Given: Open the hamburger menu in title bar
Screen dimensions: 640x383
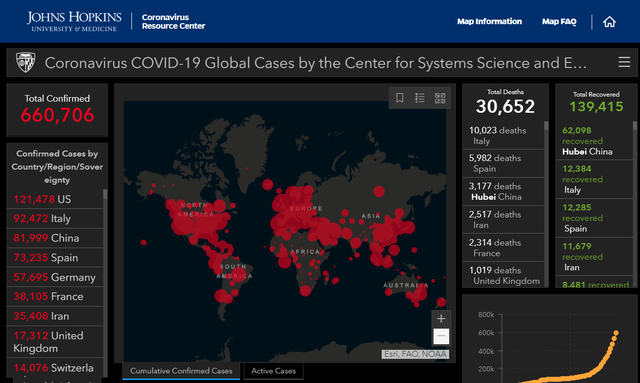Looking at the screenshot, I should point(624,62).
